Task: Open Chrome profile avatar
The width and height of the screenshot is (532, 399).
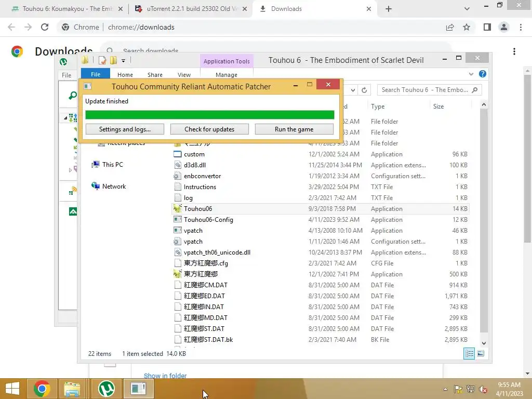Action: pos(504,27)
